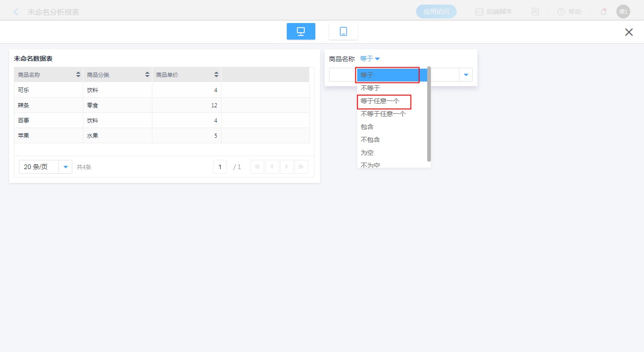Select 等于任意一个 from the list
644x352 pixels.
[x=380, y=101]
